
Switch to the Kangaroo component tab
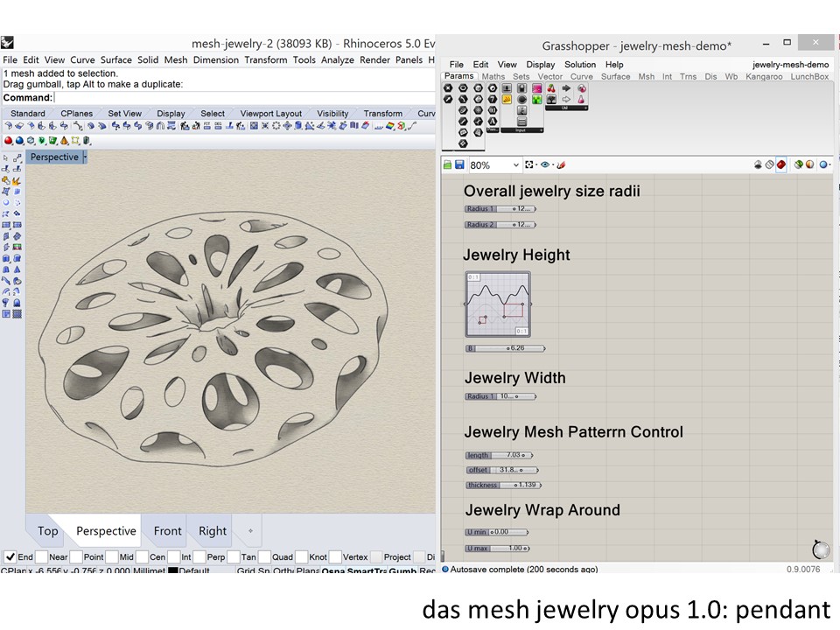[764, 77]
